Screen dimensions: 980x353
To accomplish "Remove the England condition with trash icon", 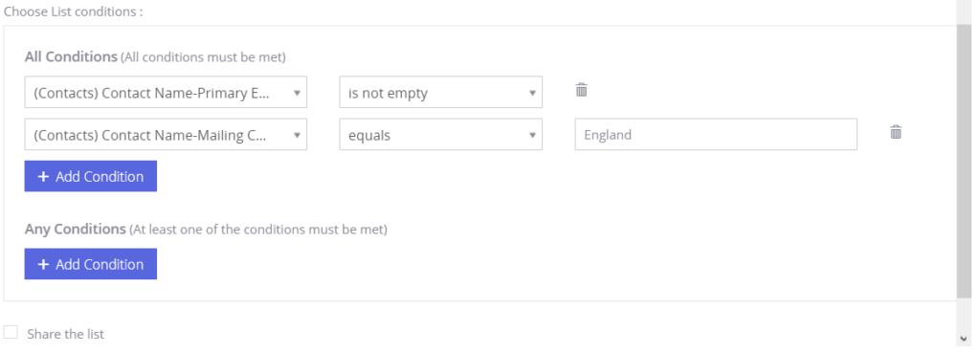I will click(896, 132).
